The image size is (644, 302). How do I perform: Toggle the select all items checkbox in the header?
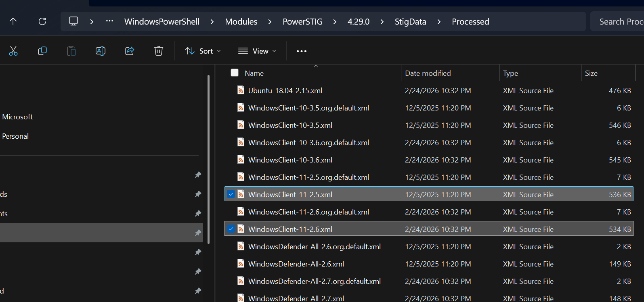(235, 73)
